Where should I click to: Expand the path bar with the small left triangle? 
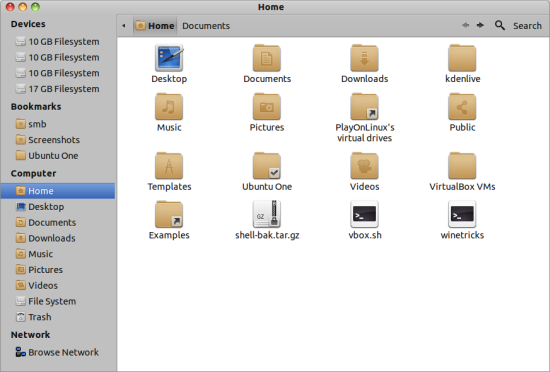(124, 26)
